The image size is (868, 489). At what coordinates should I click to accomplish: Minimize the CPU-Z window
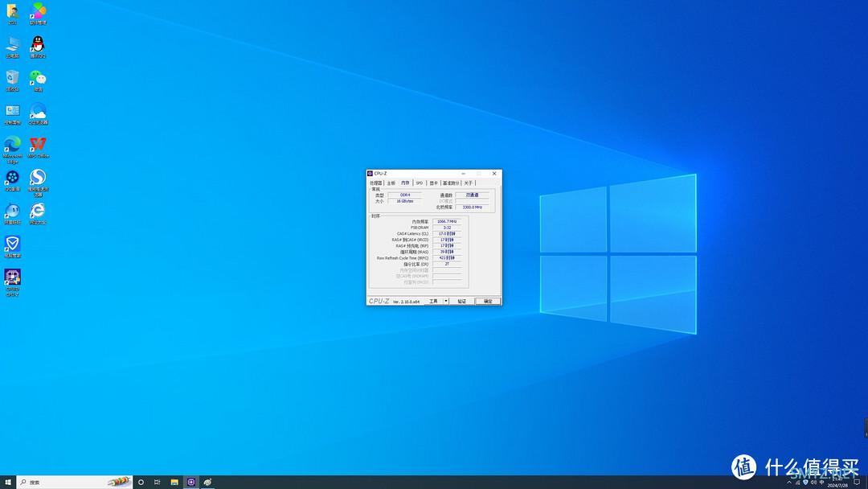[464, 174]
